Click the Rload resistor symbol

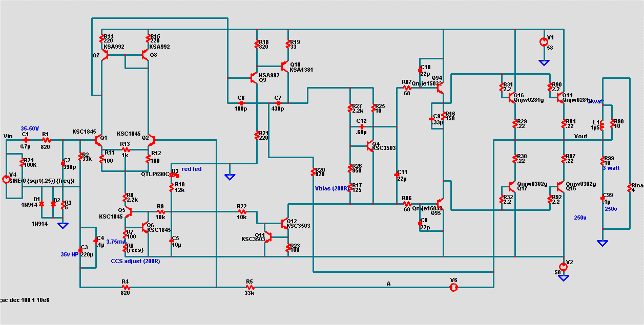tap(630, 188)
